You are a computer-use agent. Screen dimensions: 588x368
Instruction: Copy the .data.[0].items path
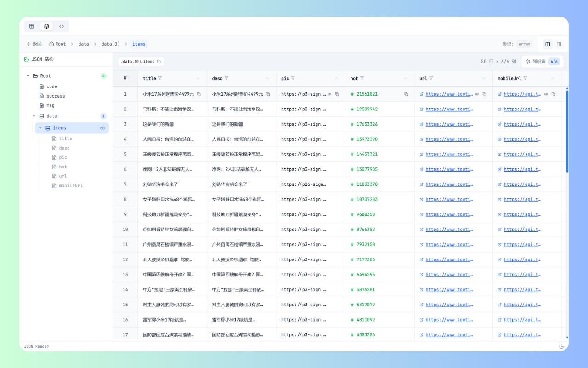pos(159,62)
